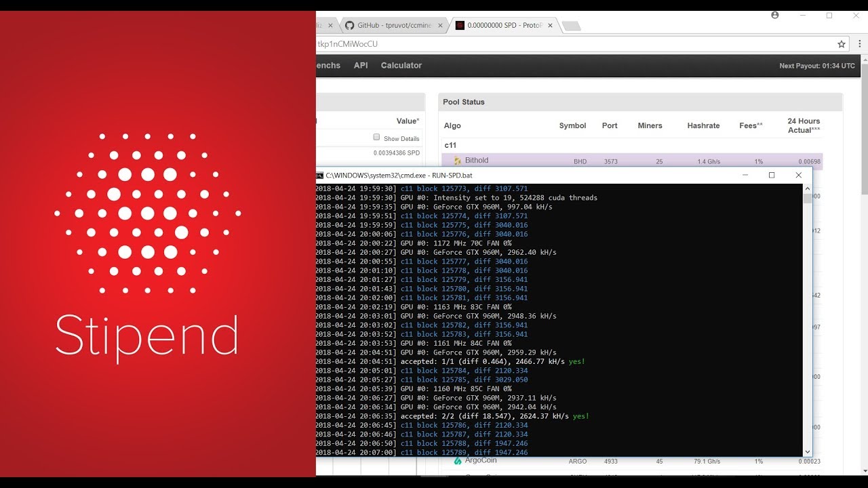Minimize the Chrome browser window
The image size is (868, 488).
coord(803,15)
